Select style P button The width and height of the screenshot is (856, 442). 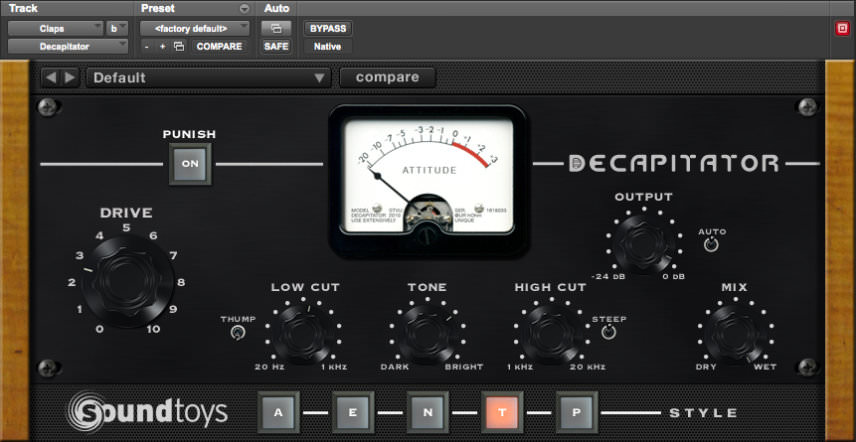click(576, 412)
